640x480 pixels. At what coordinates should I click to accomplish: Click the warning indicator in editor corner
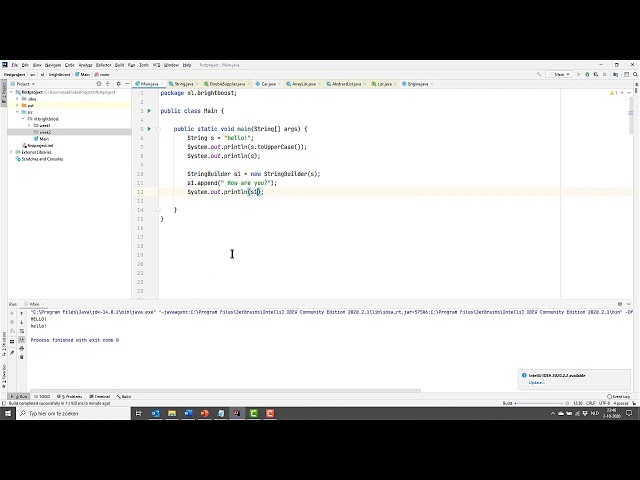[613, 93]
